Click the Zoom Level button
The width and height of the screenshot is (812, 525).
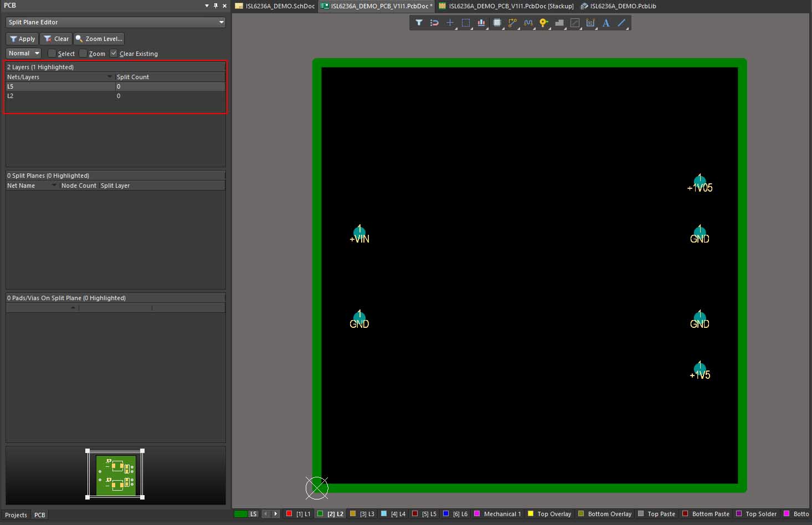coord(99,39)
